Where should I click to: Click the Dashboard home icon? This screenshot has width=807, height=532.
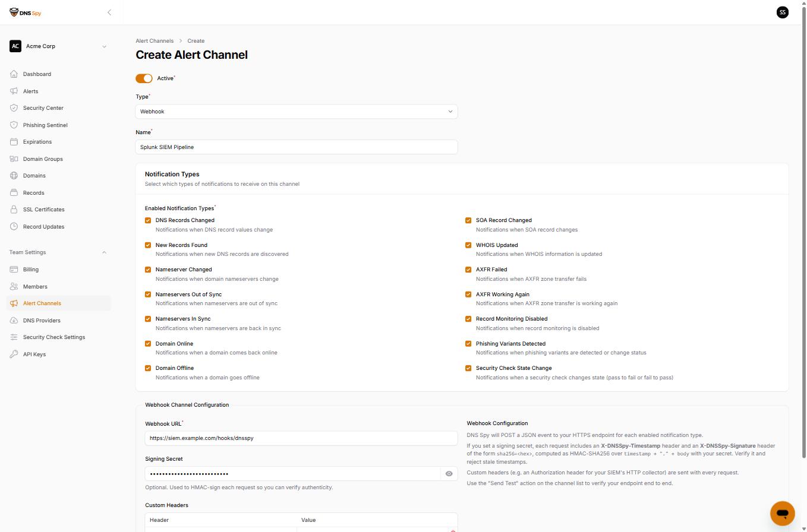tap(14, 74)
